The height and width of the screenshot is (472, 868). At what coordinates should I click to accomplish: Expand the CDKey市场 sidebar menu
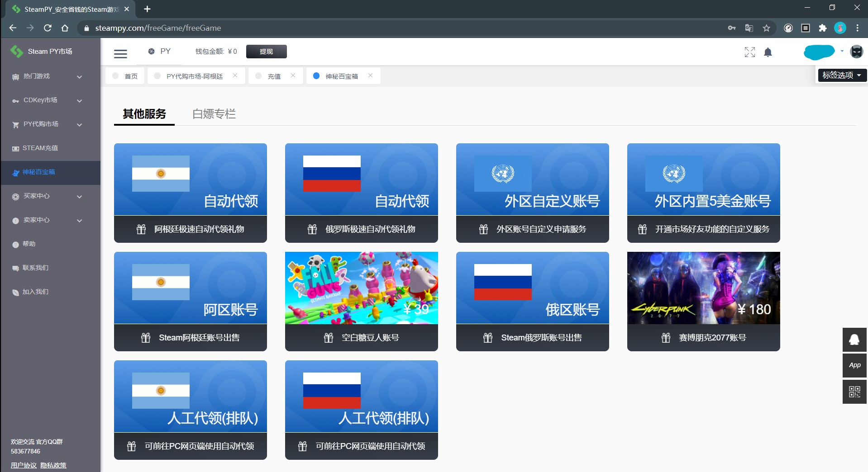tap(51, 100)
